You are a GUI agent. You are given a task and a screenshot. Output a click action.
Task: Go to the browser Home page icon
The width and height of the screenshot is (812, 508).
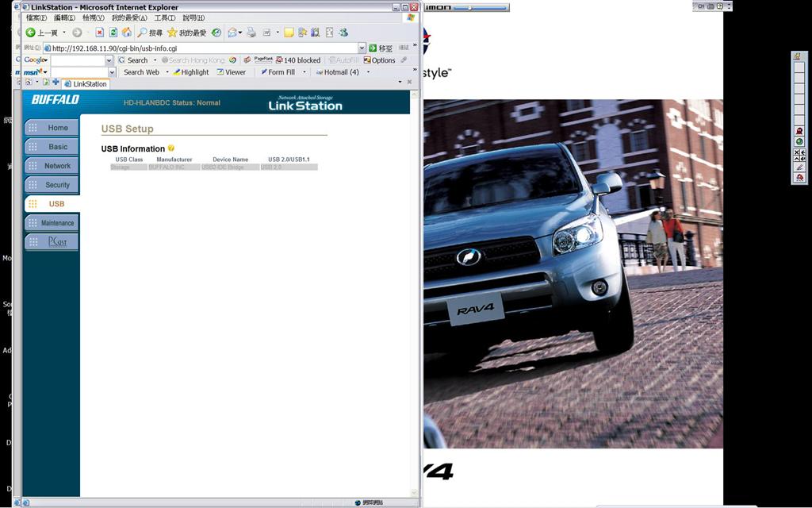tap(126, 33)
